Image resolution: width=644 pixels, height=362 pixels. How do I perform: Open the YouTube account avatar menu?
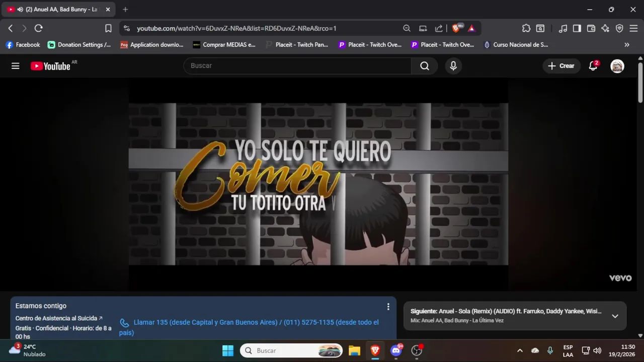click(617, 66)
